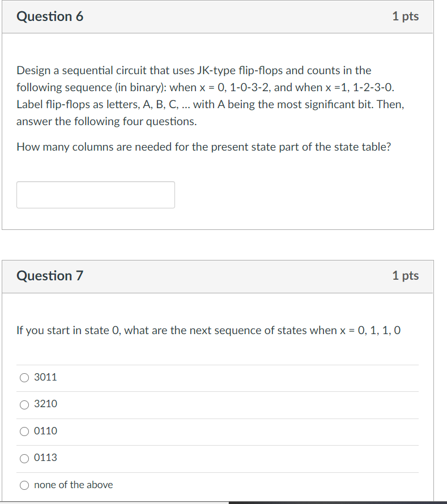Choose the 0110 radio button
447x504 pixels.
click(24, 432)
